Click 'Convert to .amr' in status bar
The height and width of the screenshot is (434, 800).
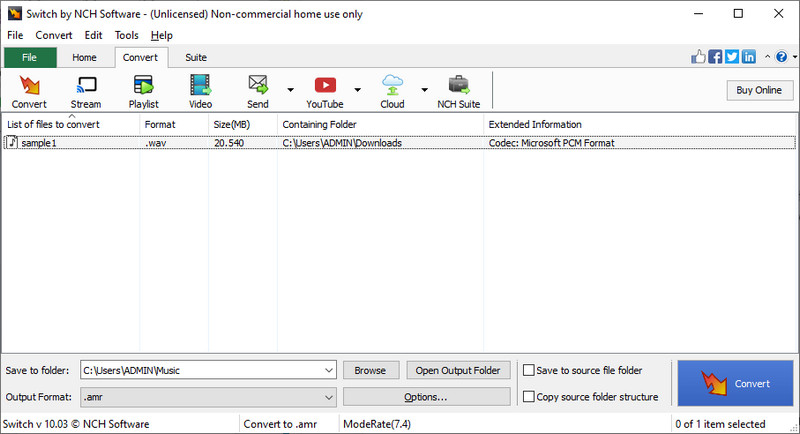pyautogui.click(x=280, y=424)
